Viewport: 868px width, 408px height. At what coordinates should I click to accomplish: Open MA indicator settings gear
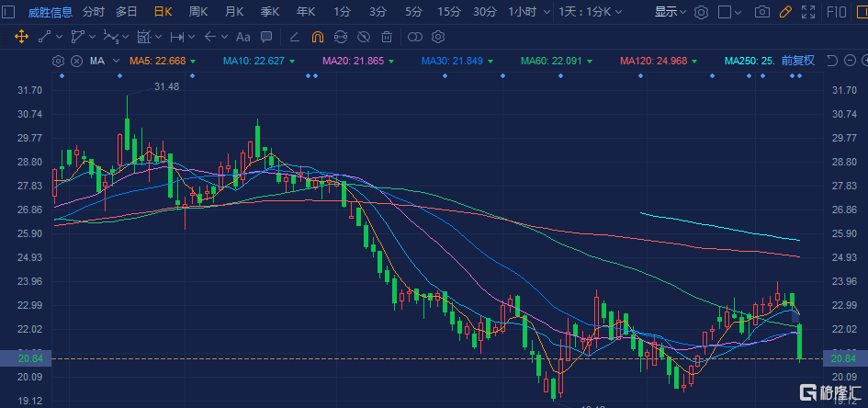pos(59,61)
